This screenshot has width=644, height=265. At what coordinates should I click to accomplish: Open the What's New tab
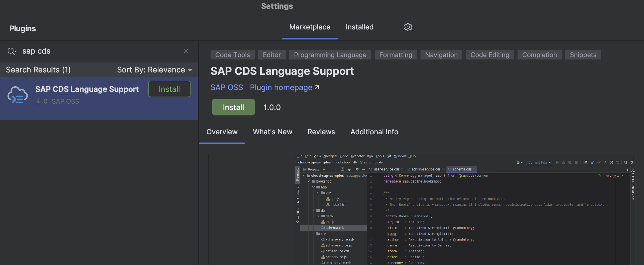tap(273, 132)
